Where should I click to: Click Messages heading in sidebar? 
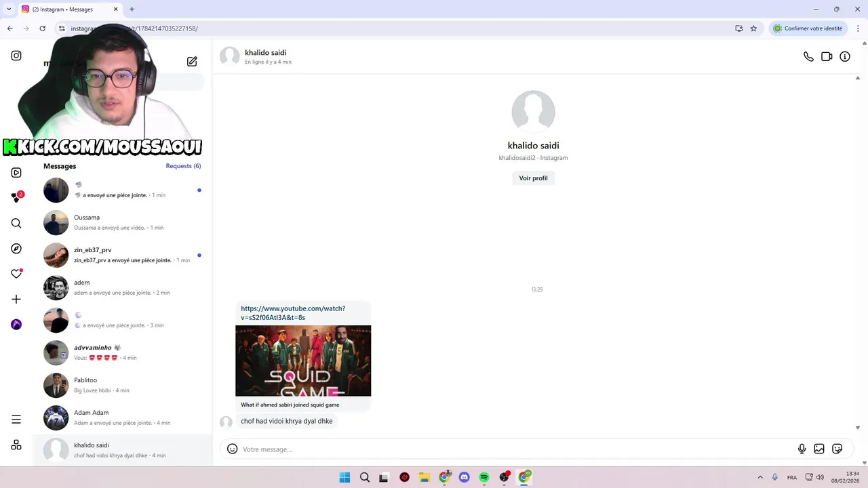click(x=60, y=166)
